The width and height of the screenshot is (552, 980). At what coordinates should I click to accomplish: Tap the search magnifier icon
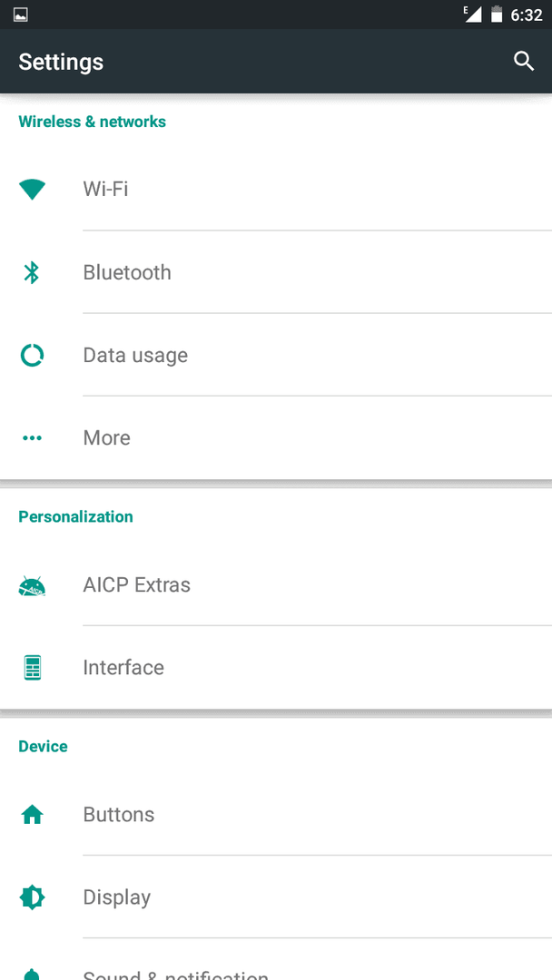[x=523, y=62]
